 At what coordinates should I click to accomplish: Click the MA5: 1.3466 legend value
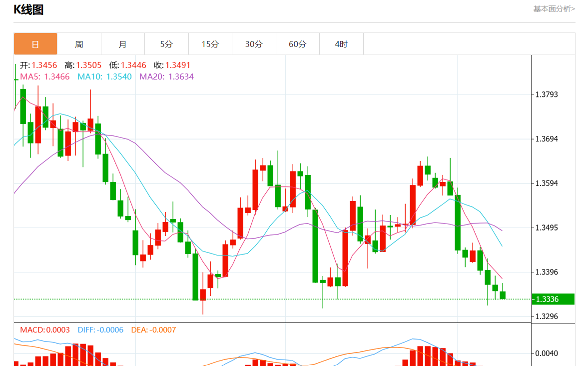point(44,76)
